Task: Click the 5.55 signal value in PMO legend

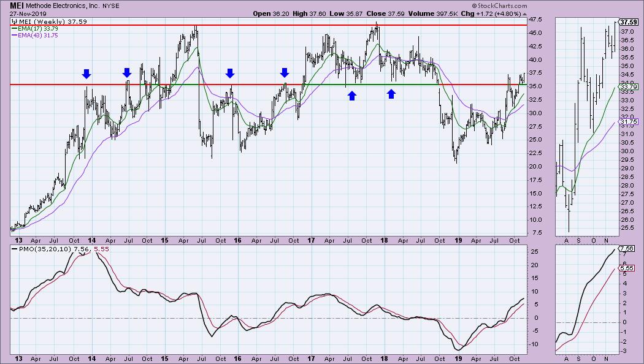Action: tap(101, 249)
